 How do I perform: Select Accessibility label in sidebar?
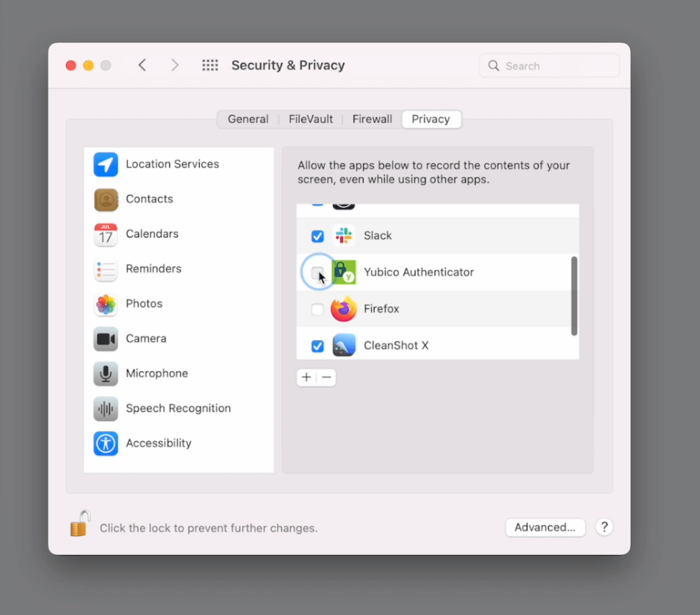pos(159,443)
